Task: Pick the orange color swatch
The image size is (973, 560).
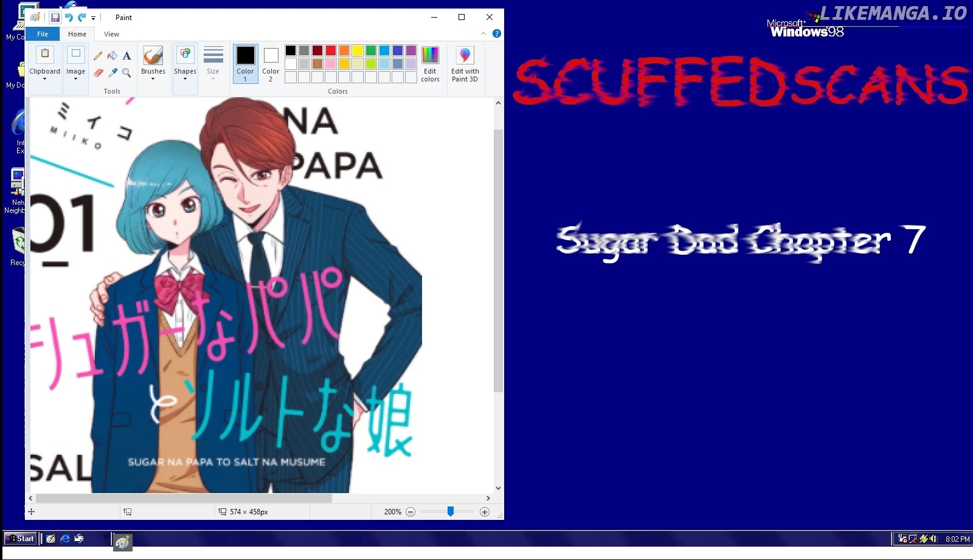Action: (344, 50)
